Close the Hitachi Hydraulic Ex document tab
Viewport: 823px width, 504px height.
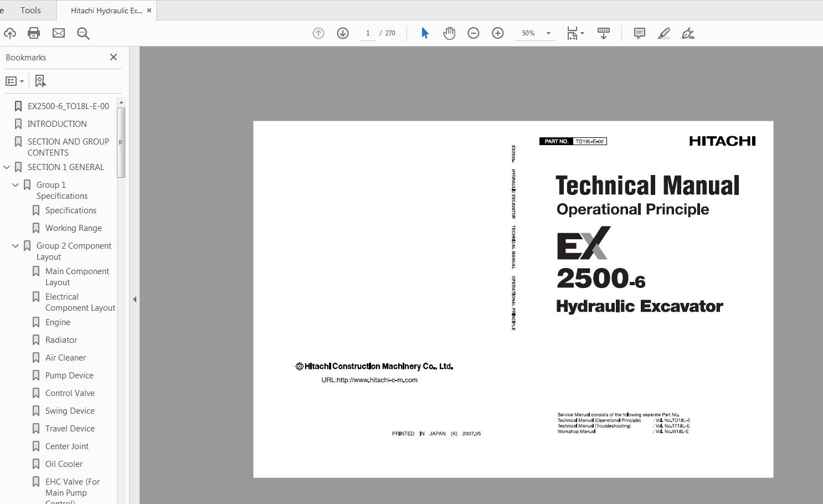click(149, 10)
